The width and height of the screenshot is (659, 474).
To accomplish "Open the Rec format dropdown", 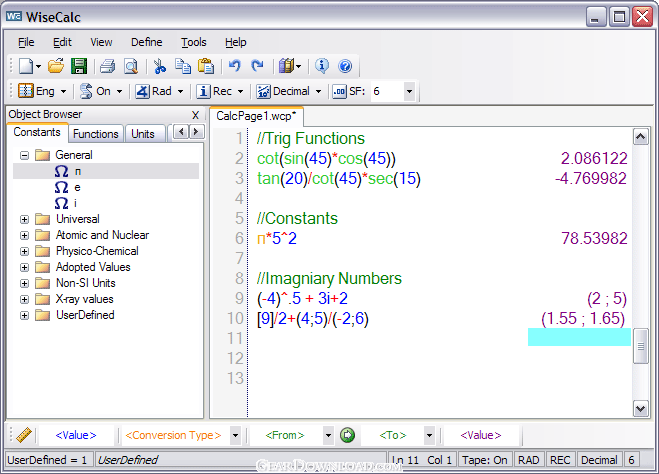I will (x=240, y=91).
